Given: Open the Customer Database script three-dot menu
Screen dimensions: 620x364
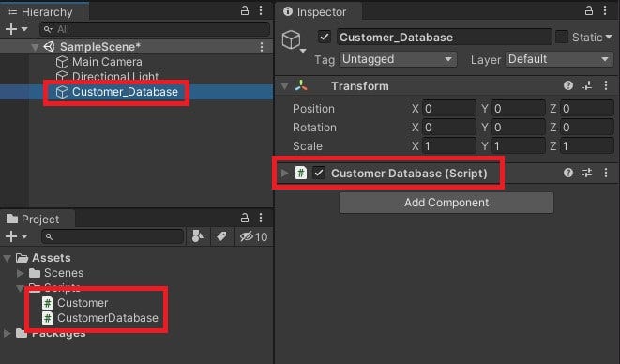Looking at the screenshot, I should 606,173.
